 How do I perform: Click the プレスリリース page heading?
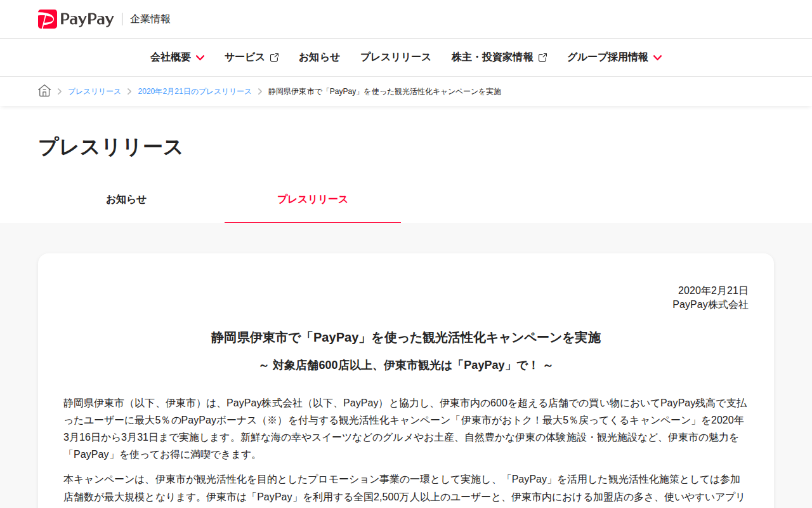(x=110, y=147)
